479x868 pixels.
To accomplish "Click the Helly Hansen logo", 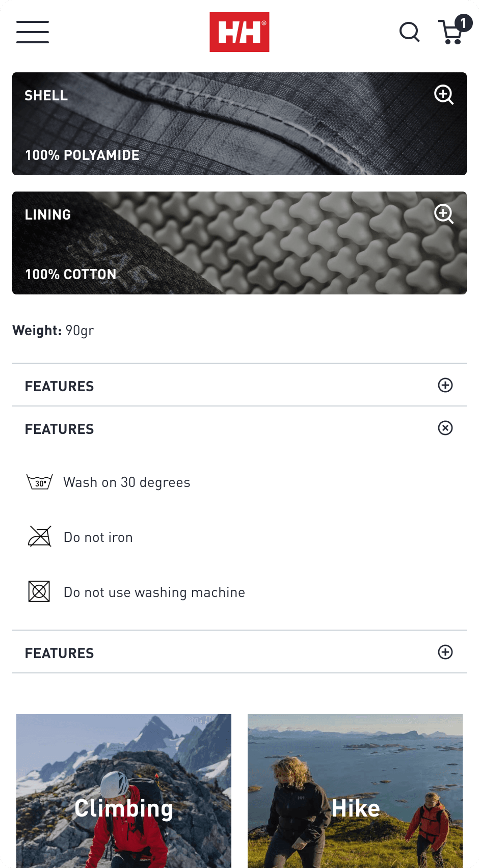I will click(x=239, y=32).
